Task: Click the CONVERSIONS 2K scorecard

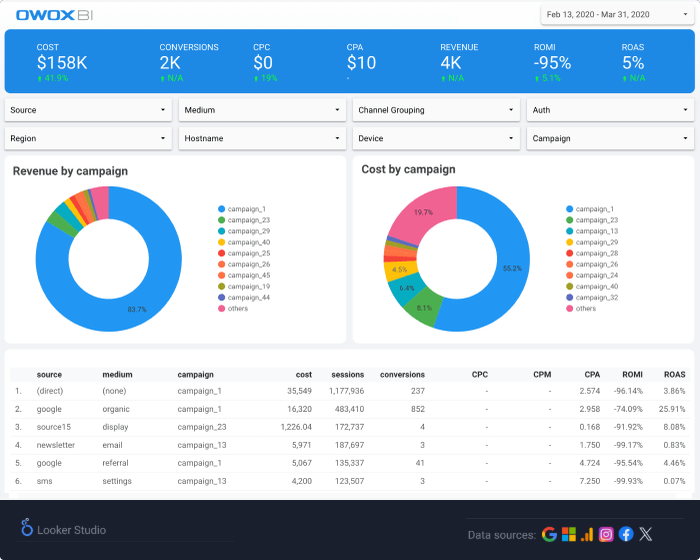Action: point(189,63)
